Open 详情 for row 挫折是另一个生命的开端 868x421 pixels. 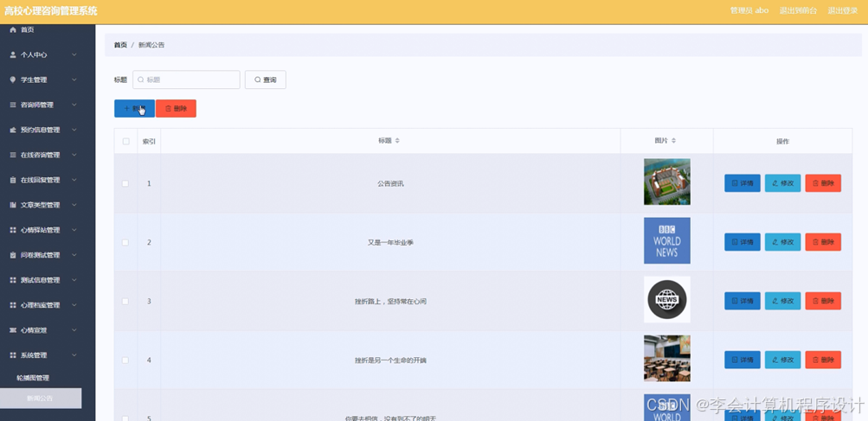coord(743,360)
